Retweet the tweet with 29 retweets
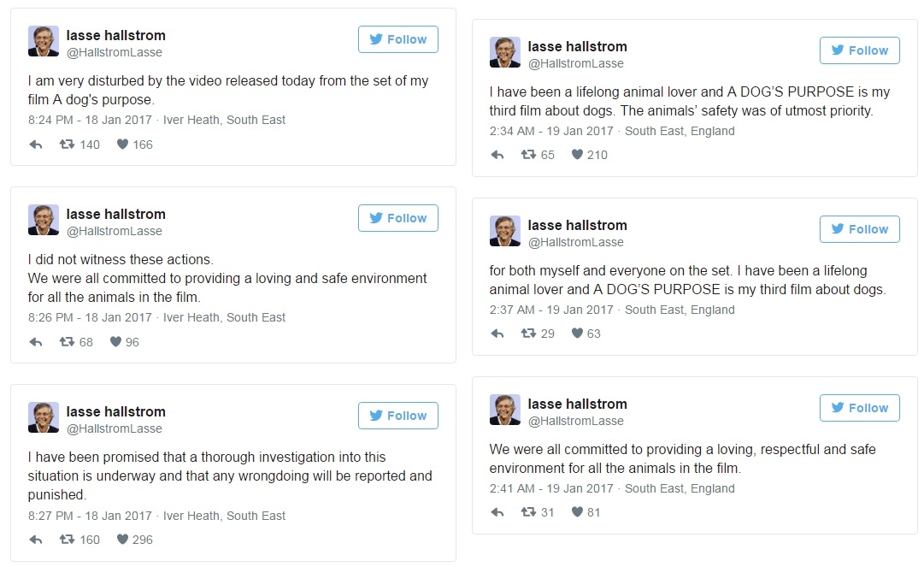Image resolution: width=924 pixels, height=567 pixels. tap(528, 333)
